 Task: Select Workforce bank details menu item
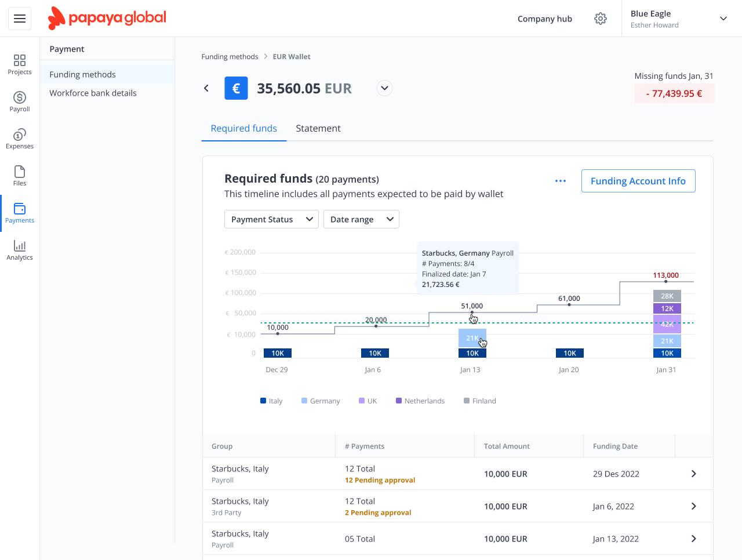93,93
